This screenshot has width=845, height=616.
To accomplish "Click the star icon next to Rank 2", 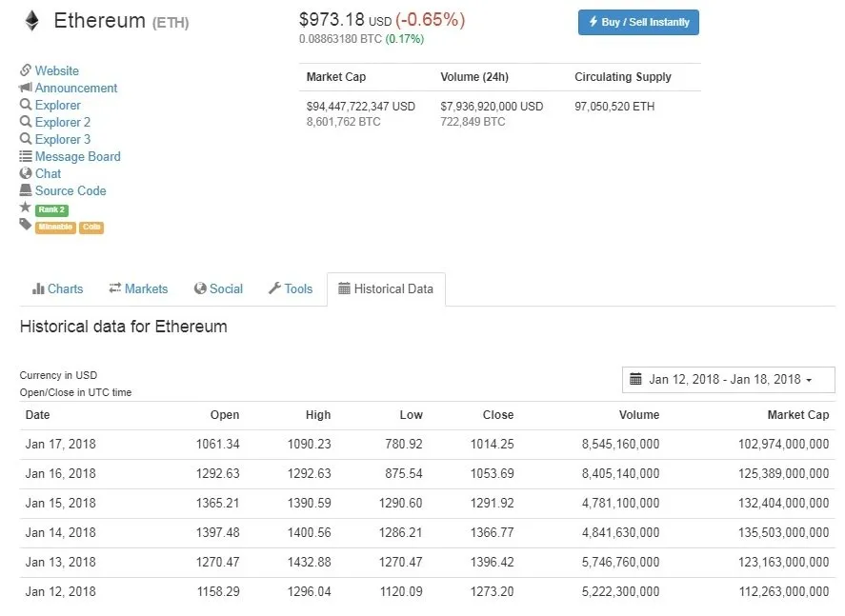I will tap(26, 207).
